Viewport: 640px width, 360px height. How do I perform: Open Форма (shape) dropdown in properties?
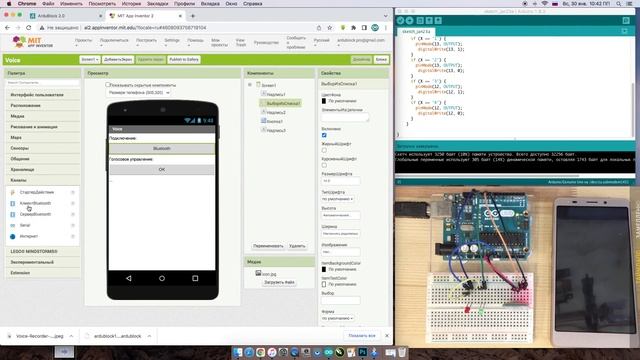pos(338,318)
